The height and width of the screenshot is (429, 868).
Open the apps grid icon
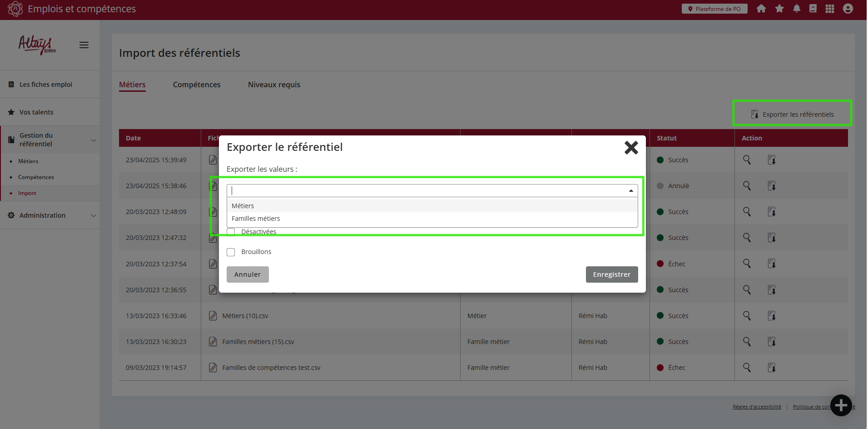pyautogui.click(x=830, y=9)
